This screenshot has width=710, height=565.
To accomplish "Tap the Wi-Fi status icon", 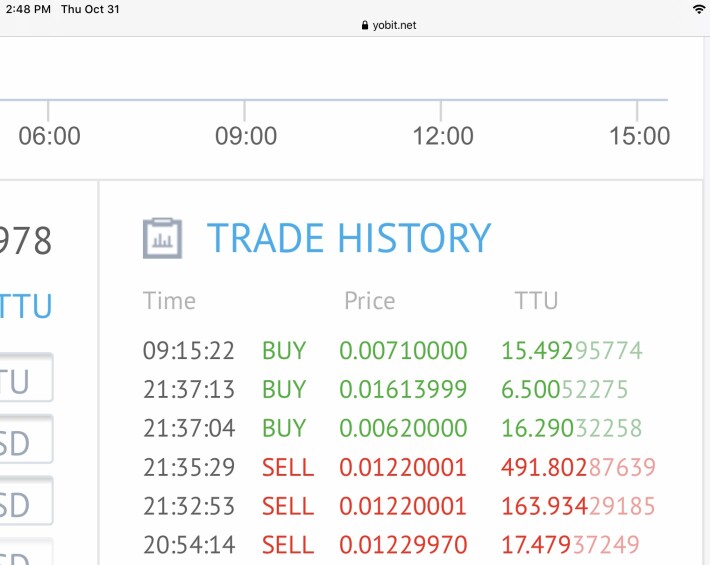I will pyautogui.click(x=700, y=9).
